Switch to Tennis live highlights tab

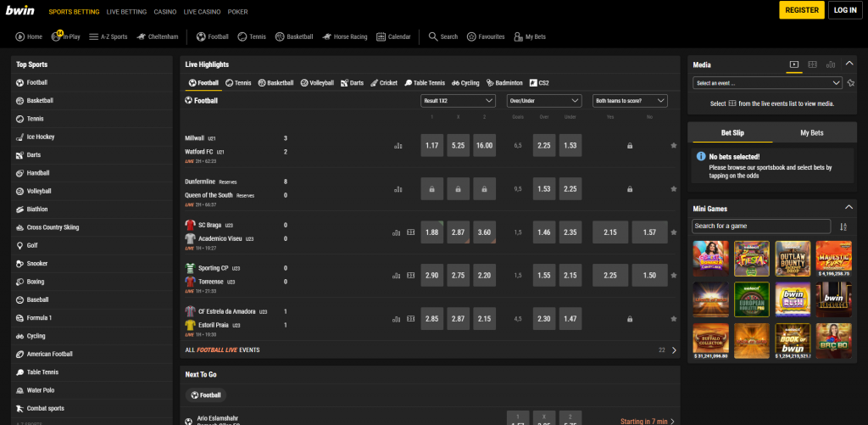coord(238,83)
